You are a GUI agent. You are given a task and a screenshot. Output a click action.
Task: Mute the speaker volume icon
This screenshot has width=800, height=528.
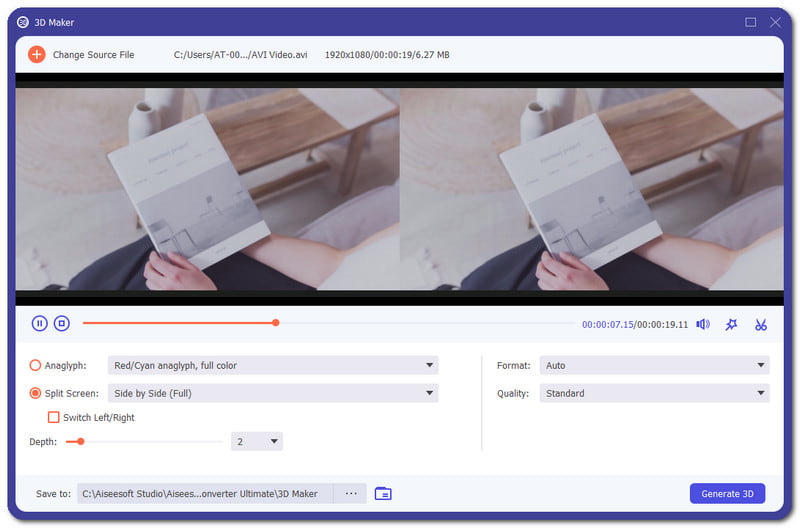coord(703,324)
